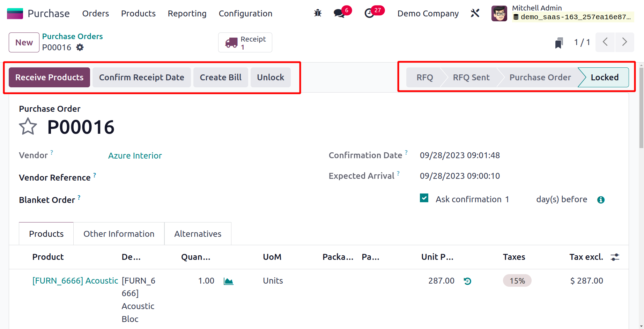This screenshot has width=644, height=329.
Task: Open the chat messages icon
Action: point(339,13)
